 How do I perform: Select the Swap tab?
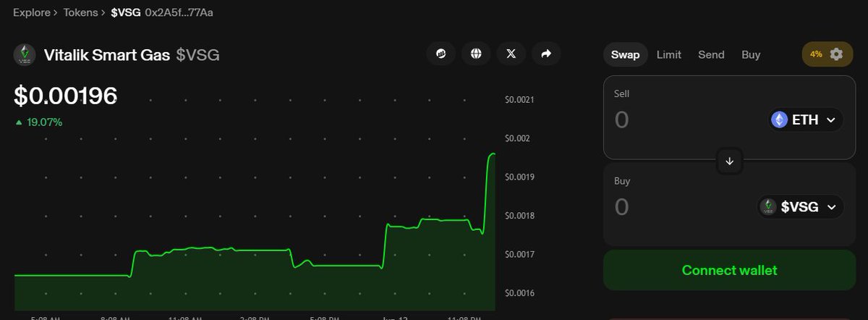coord(625,54)
